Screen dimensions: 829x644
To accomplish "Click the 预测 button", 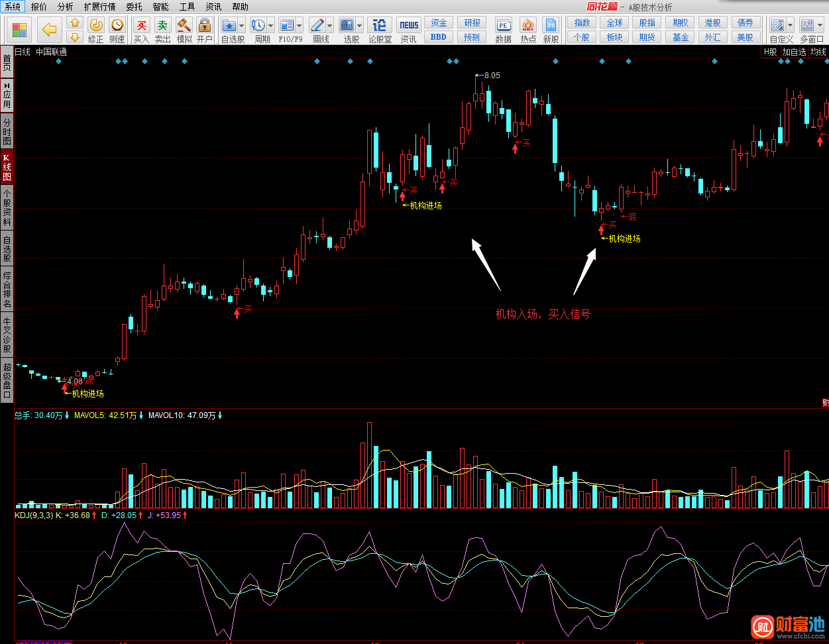I will (x=472, y=37).
